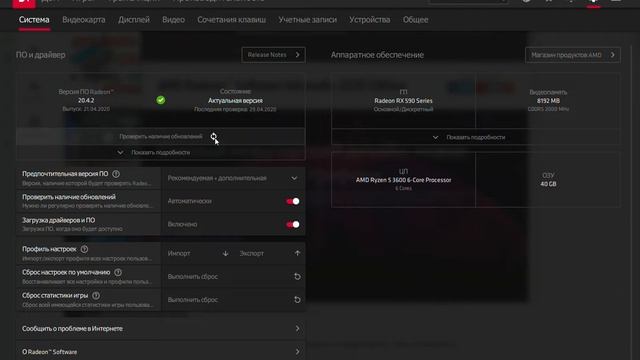Viewport: 640px width, 360px height.
Task: Click the 40 GB RAM value
Action: (x=548, y=184)
